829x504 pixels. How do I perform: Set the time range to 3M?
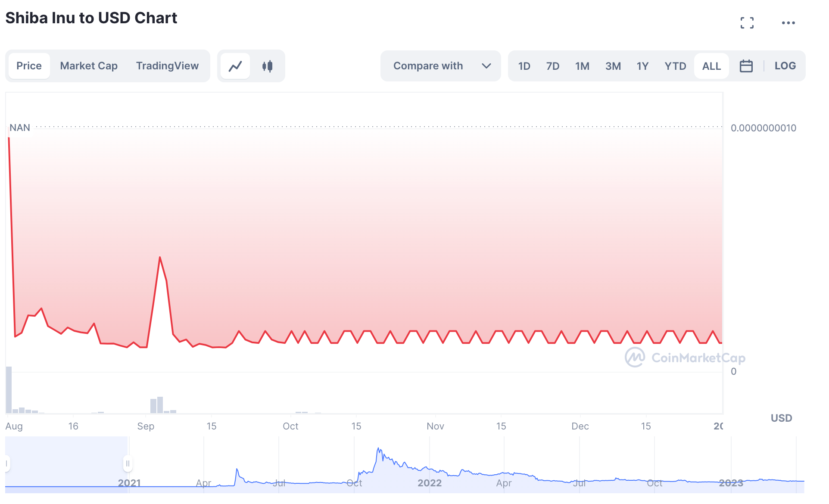[x=613, y=66]
